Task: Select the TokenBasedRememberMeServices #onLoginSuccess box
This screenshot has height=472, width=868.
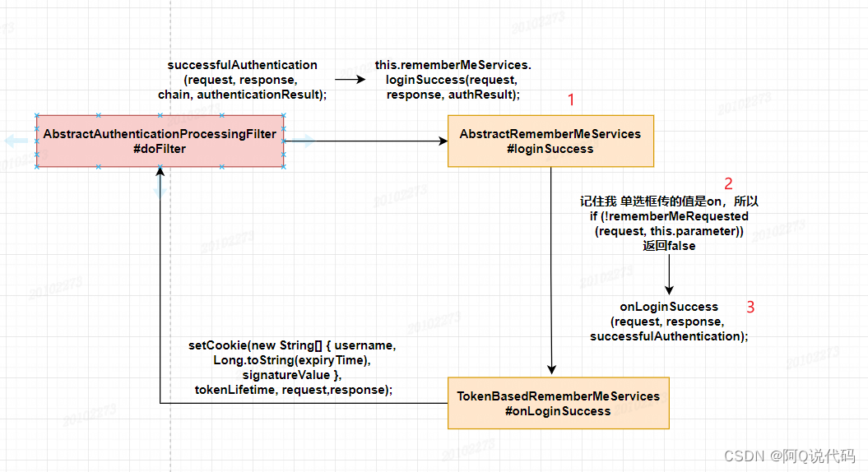Action: pos(559,404)
